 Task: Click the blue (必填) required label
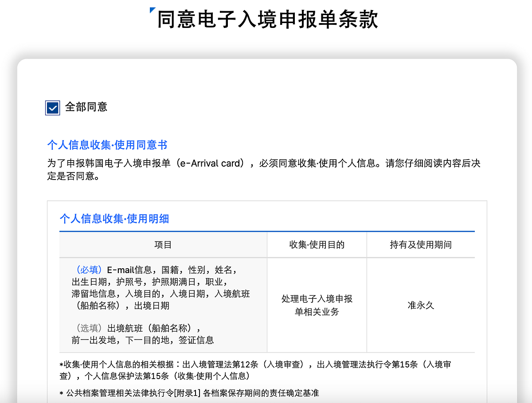coord(89,270)
